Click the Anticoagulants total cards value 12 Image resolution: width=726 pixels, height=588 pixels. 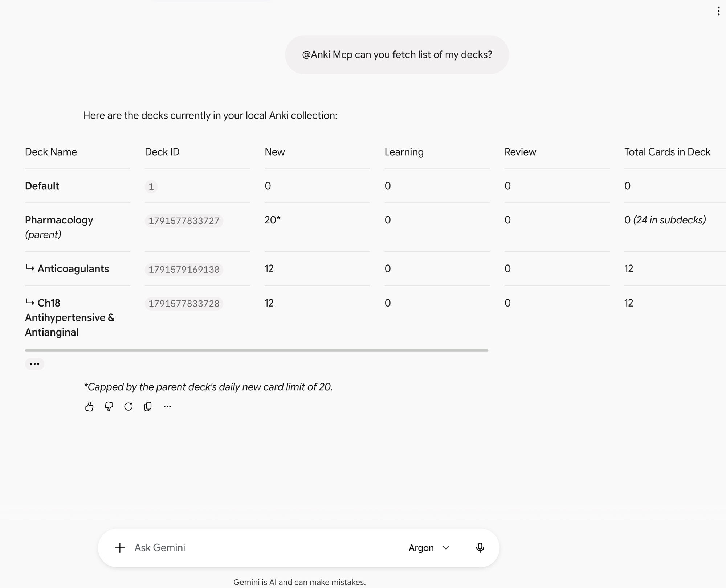(629, 269)
